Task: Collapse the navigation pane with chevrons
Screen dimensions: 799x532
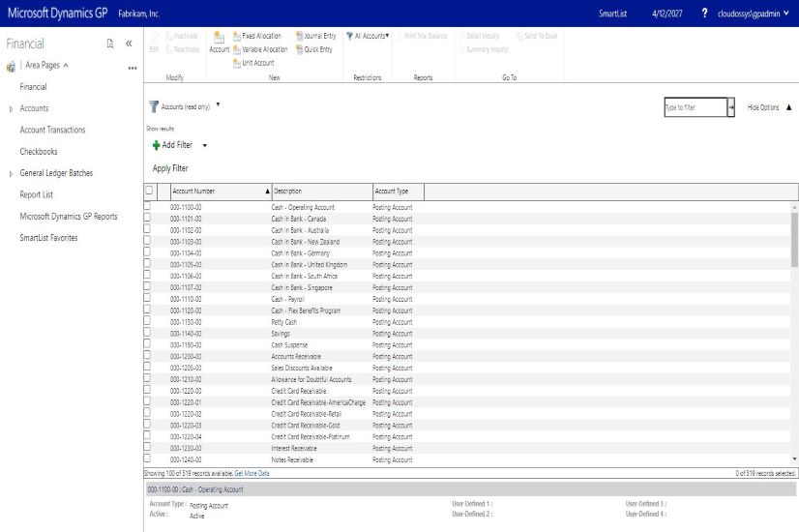Action: [x=129, y=44]
